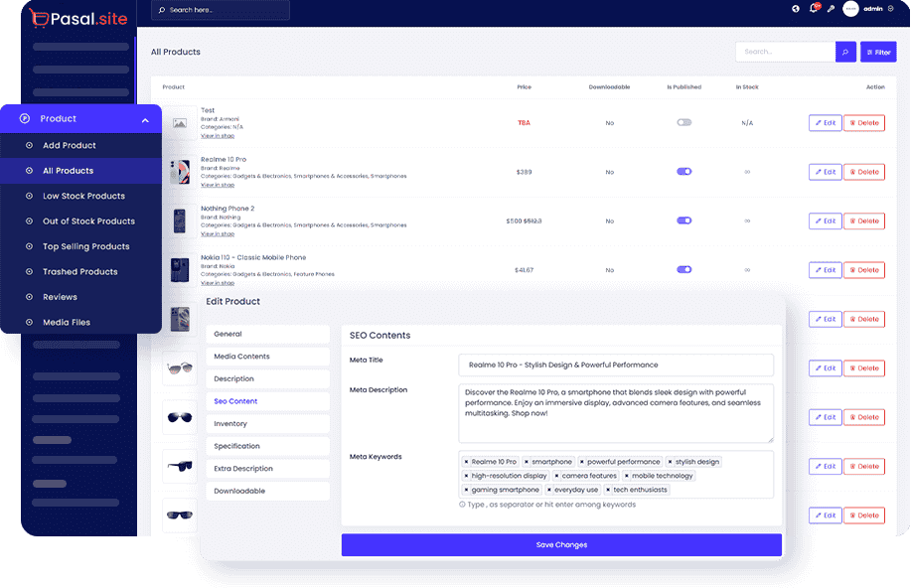Delete the Test product

click(864, 123)
